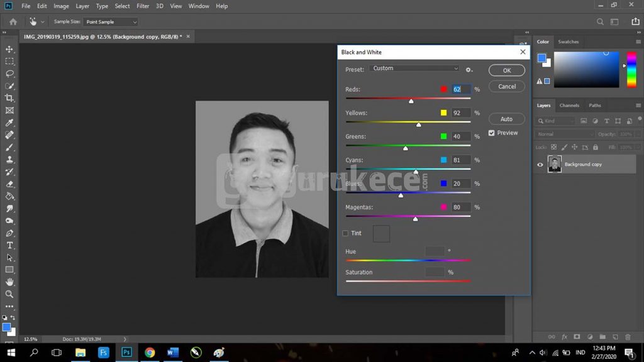The image size is (644, 362).
Task: Open the Preset Custom dropdown
Action: 414,69
